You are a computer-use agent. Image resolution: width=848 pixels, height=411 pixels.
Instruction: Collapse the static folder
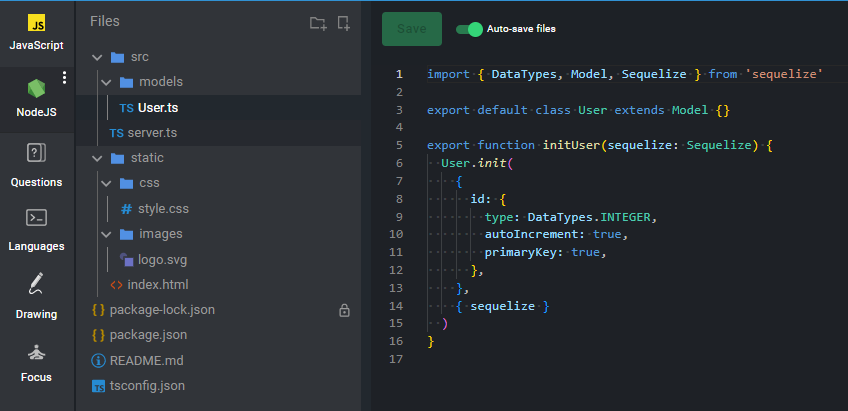pos(97,158)
